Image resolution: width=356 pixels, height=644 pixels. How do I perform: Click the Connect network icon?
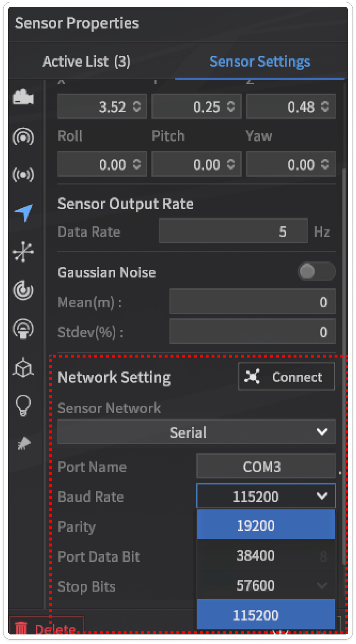252,376
